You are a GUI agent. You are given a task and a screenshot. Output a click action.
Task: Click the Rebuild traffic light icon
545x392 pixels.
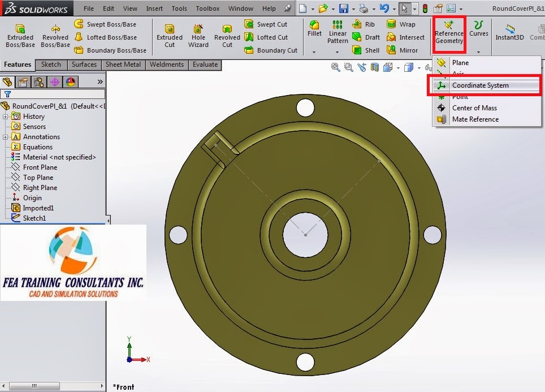click(425, 8)
